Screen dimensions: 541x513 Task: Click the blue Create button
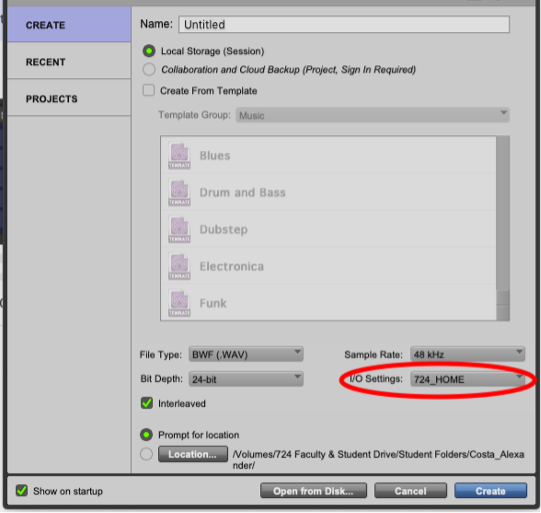pyautogui.click(x=491, y=491)
